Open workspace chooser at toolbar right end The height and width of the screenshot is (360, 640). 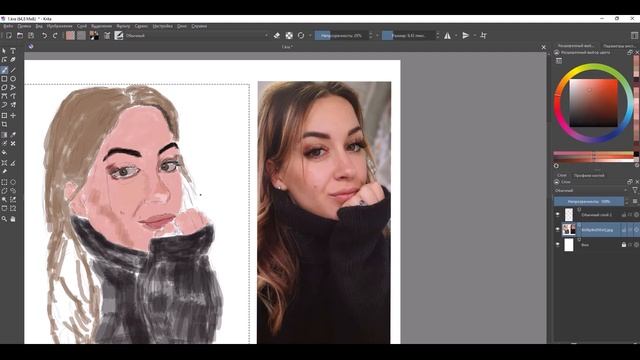(x=634, y=36)
